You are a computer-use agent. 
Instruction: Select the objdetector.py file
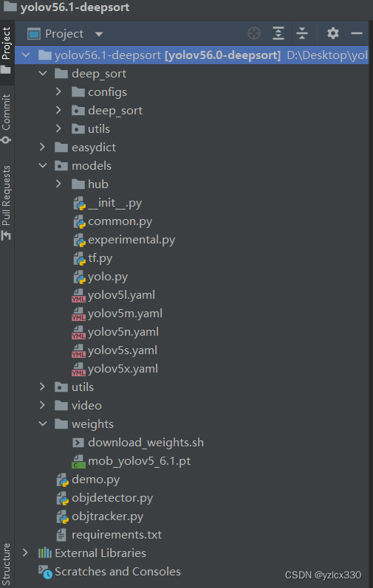click(x=112, y=498)
